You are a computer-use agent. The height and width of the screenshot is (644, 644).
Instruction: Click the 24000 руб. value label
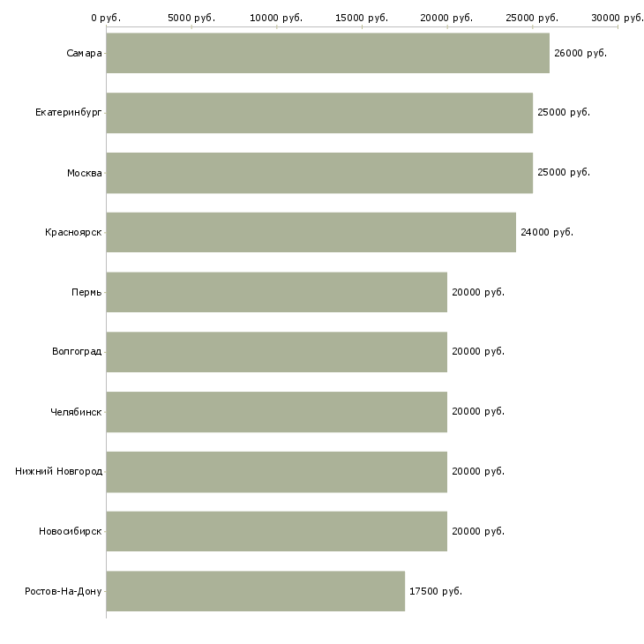tap(547, 232)
